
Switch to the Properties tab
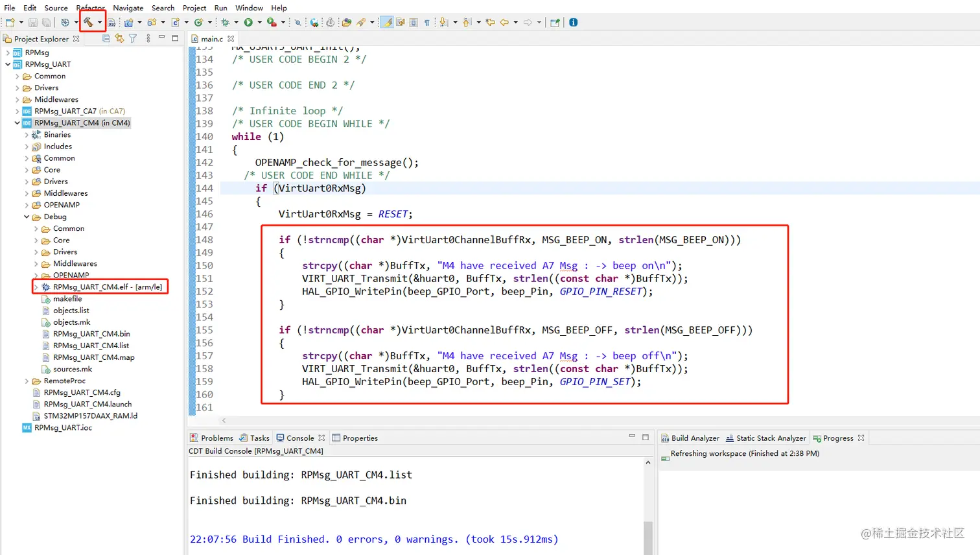pos(355,438)
